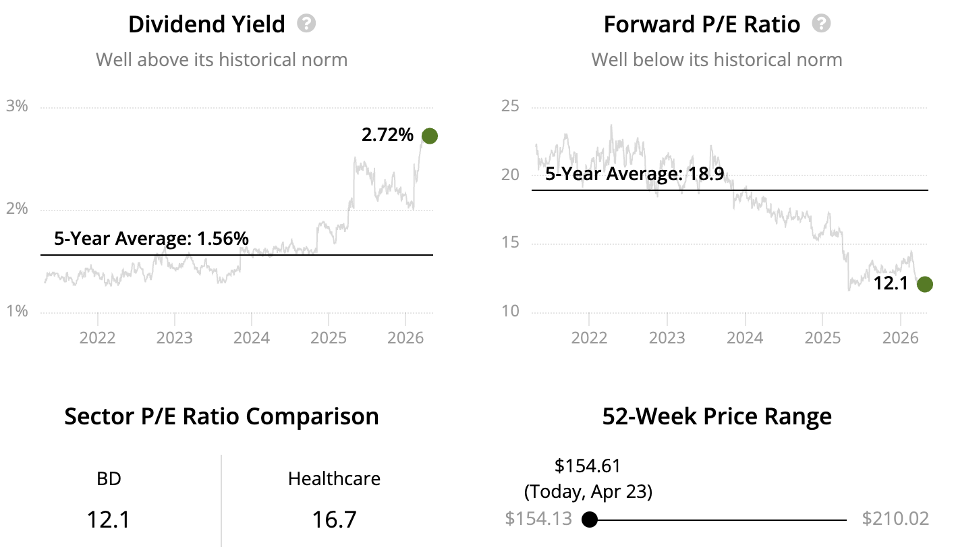The image size is (954, 560).
Task: Click the 52-Week Price Range heading
Action: pyautogui.click(x=717, y=416)
